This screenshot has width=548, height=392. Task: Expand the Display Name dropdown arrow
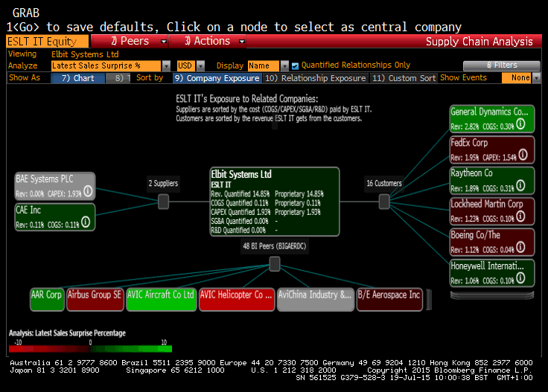coord(285,65)
